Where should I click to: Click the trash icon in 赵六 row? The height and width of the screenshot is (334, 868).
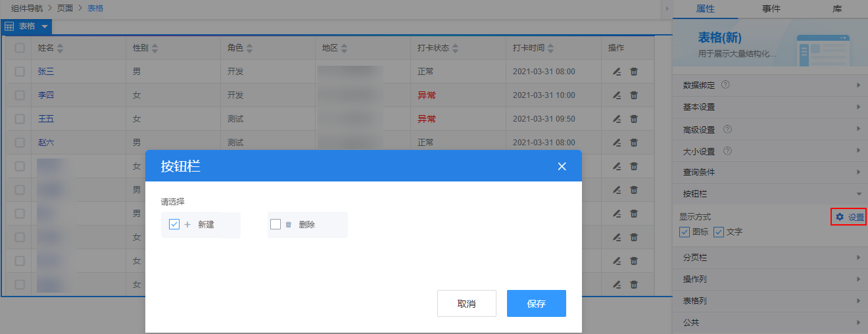click(634, 143)
